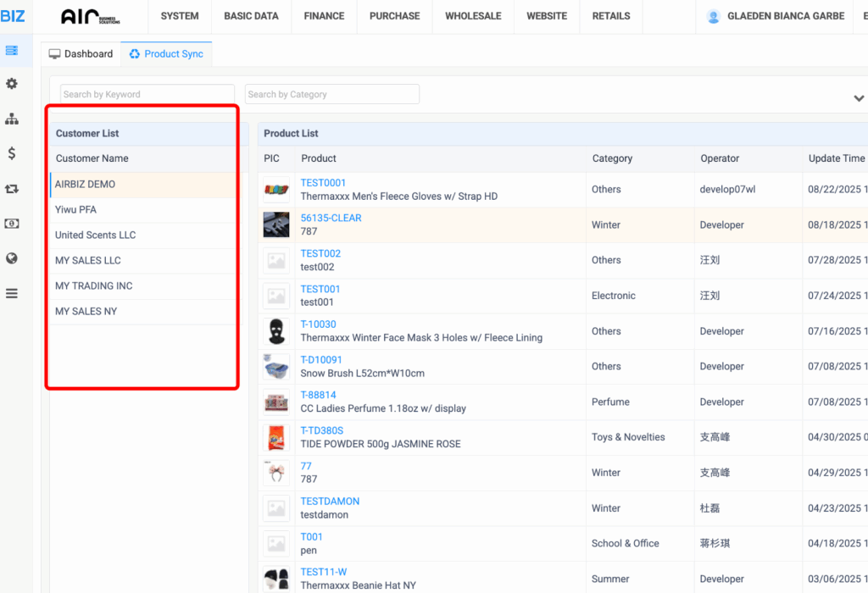Screen dimensions: 868x593
Task: Switch to the Dashboard tab
Action: tap(81, 54)
